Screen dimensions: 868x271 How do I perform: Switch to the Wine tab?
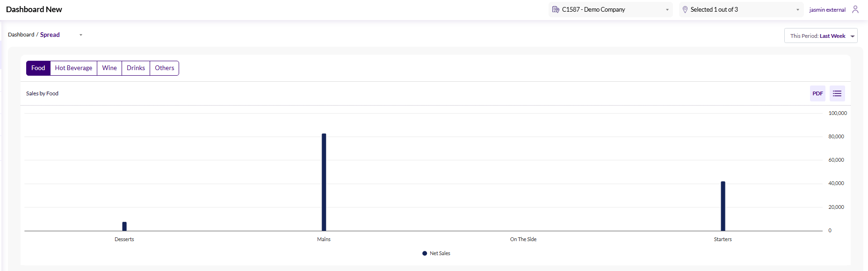click(109, 68)
